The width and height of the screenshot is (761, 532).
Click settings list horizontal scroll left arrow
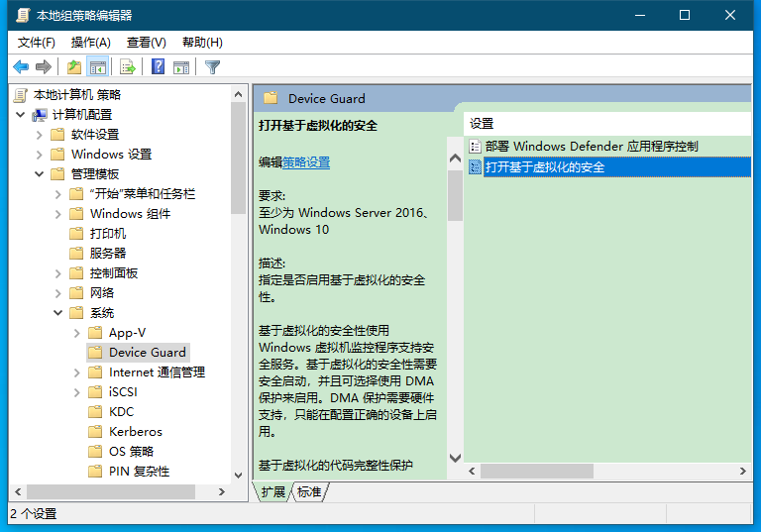pos(472,471)
